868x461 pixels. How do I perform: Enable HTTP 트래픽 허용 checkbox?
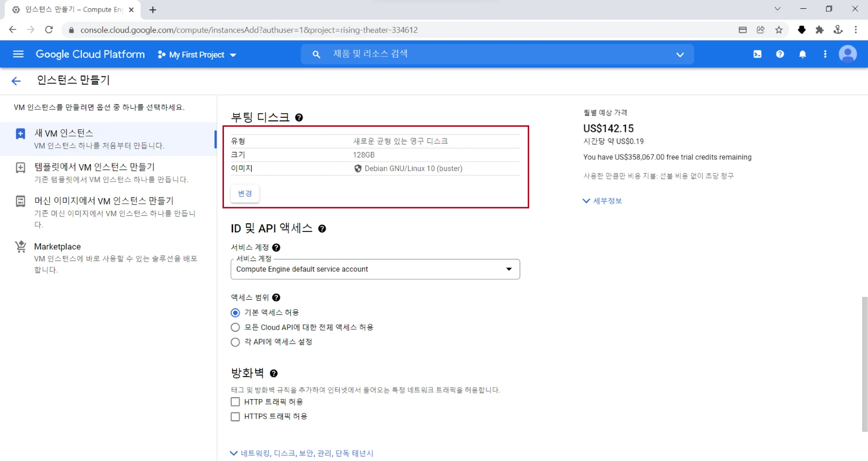tap(235, 402)
